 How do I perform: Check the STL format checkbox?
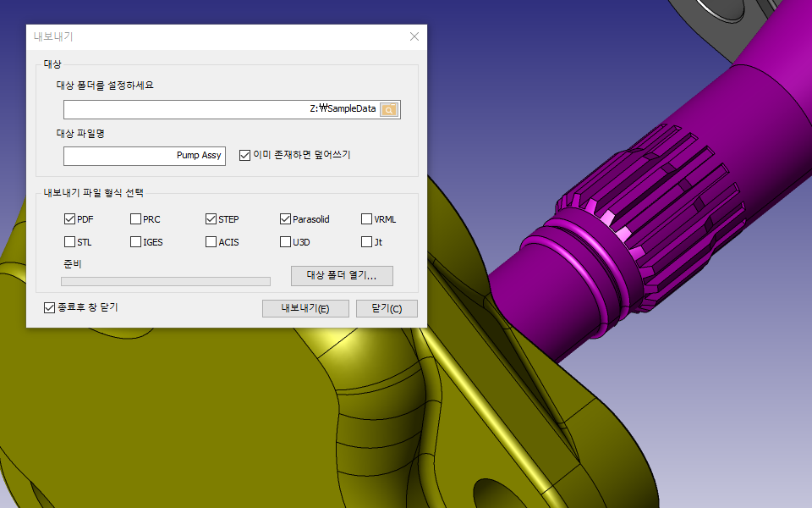[x=69, y=242]
